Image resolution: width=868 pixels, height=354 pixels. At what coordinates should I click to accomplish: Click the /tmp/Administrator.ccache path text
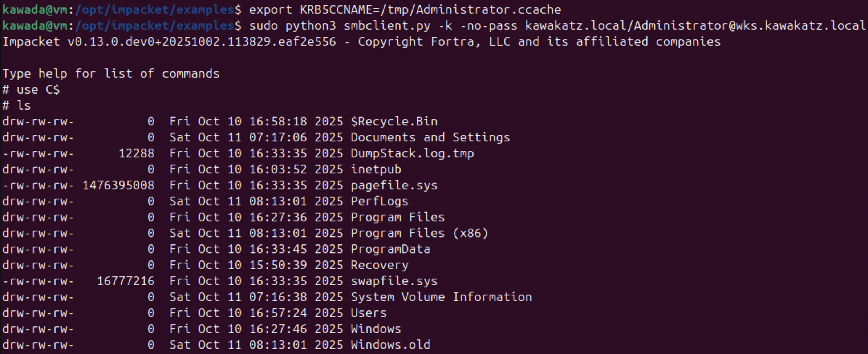point(474,10)
